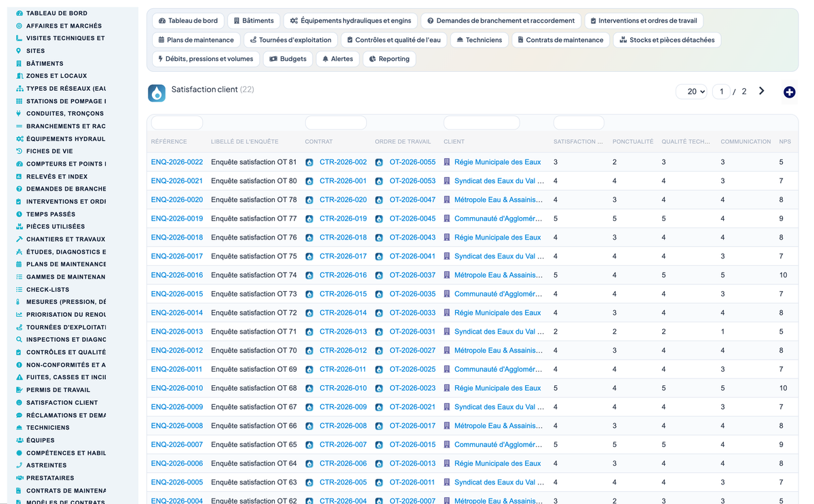This screenshot has height=504, width=814.
Task: Open Permis de travail in sidebar
Action: (58, 390)
